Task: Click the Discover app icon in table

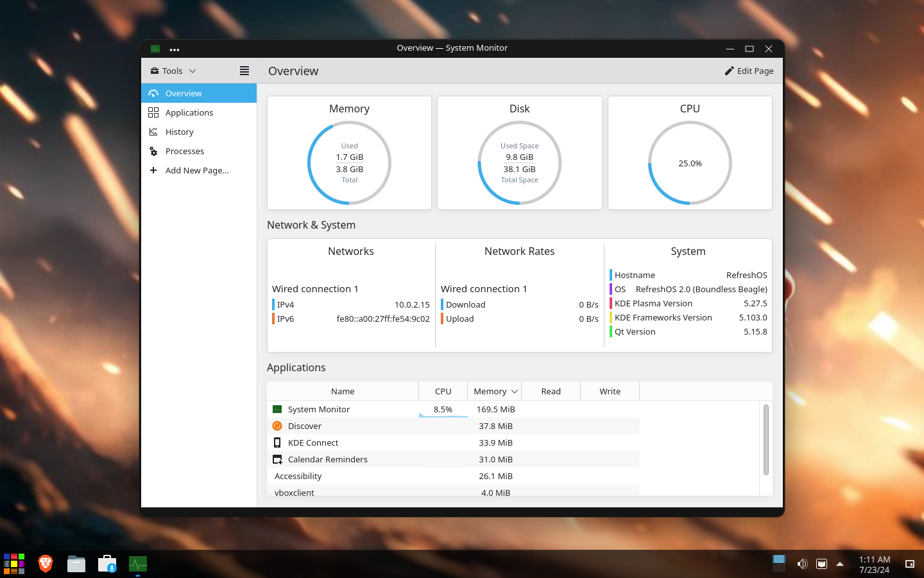Action: pos(277,426)
